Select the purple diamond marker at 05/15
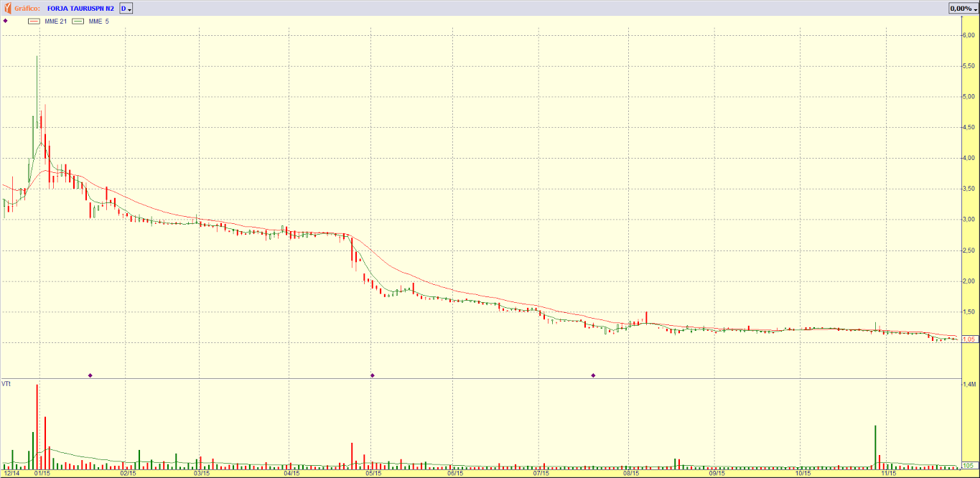Image resolution: width=980 pixels, height=478 pixels. 373,375
